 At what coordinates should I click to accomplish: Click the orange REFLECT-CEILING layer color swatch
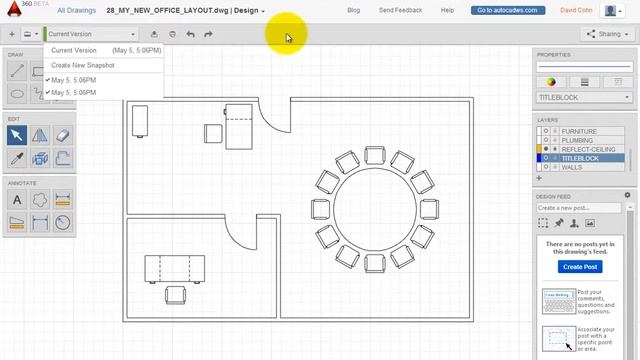click(x=539, y=149)
